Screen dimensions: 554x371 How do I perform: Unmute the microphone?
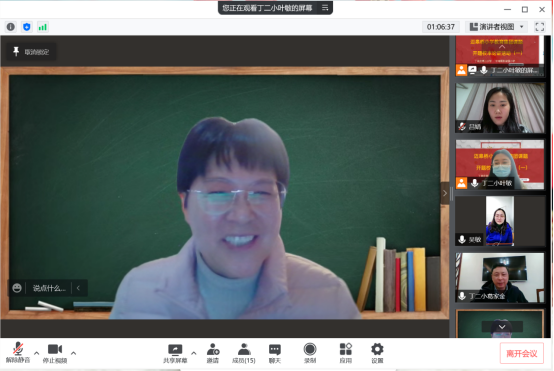coord(18,353)
